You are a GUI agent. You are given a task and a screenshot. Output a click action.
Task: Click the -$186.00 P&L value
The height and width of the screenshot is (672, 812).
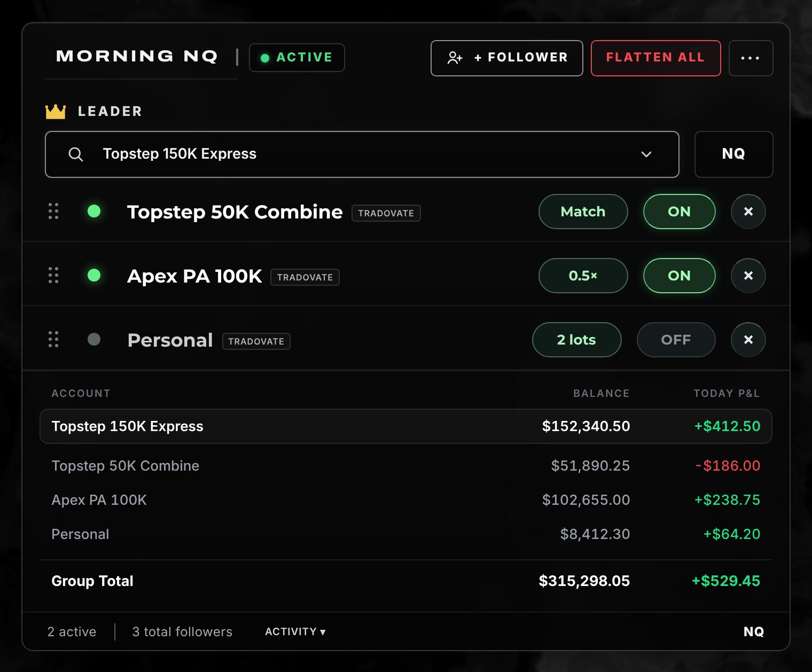pos(728,466)
